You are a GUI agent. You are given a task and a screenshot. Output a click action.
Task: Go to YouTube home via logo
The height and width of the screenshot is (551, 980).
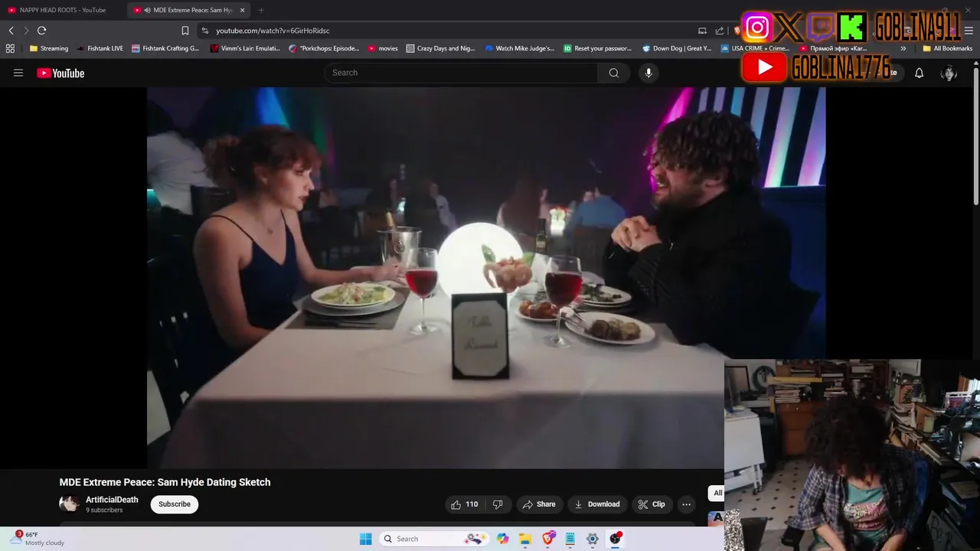60,73
